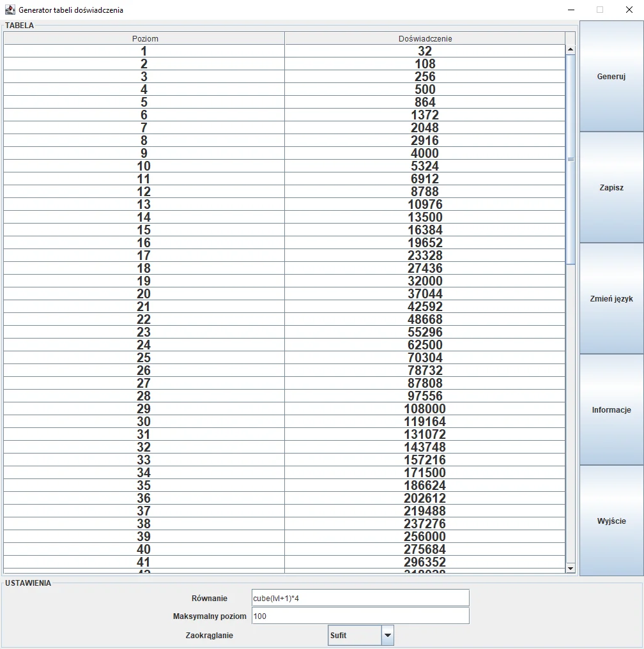Click the Zapisz button
The width and height of the screenshot is (644, 649).
click(611, 187)
